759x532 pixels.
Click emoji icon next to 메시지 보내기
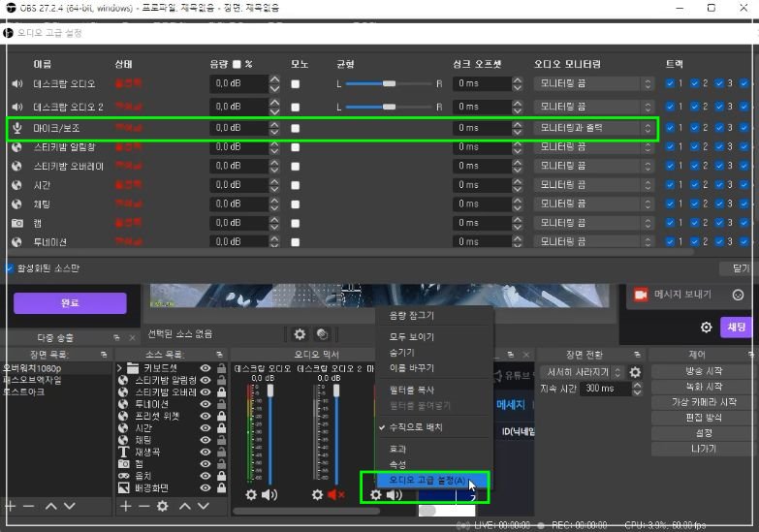[x=738, y=295]
